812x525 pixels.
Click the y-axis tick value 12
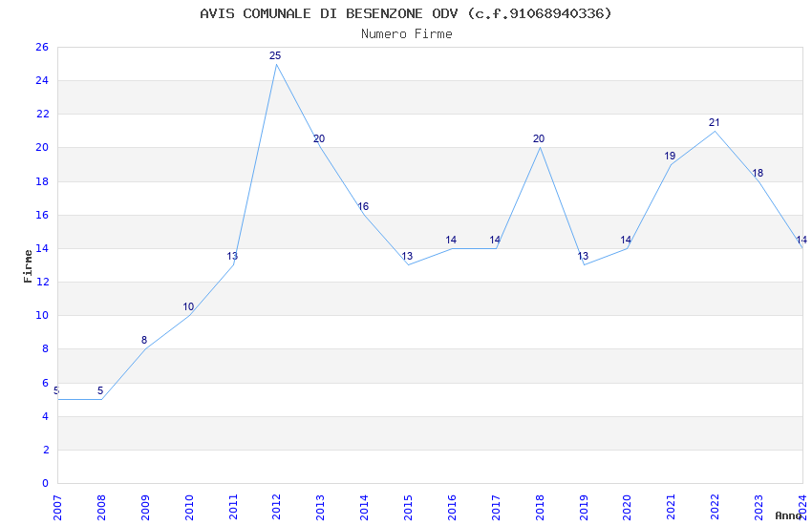42,283
